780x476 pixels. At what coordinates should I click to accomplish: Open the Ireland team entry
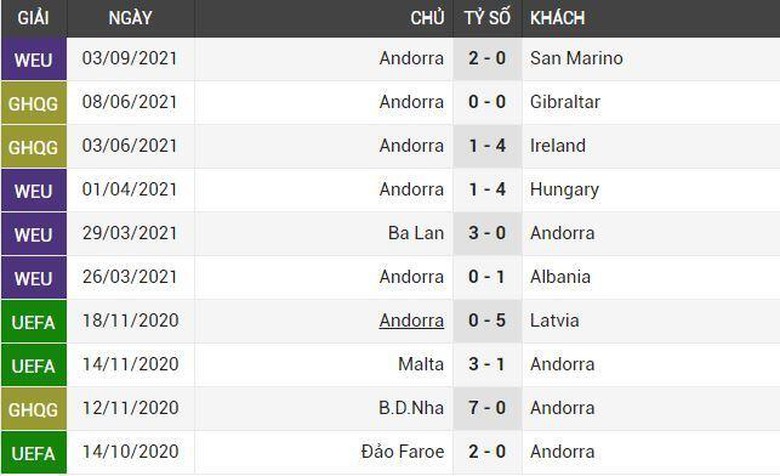557,146
